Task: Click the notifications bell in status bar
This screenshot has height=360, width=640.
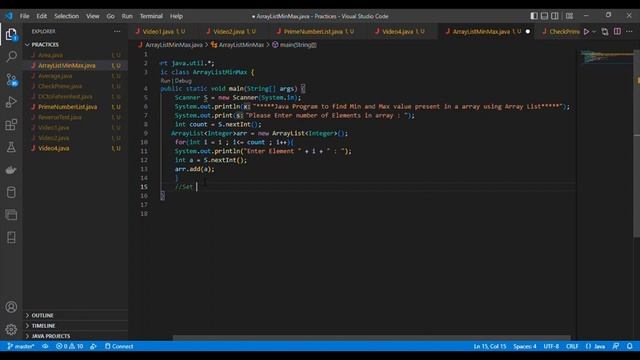Action: pyautogui.click(x=629, y=346)
